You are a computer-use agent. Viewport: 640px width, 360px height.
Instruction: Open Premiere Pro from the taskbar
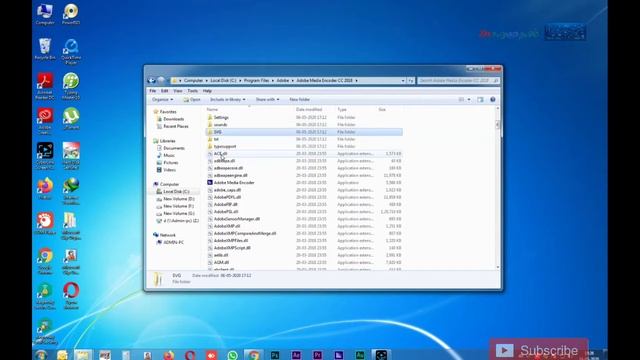318,355
